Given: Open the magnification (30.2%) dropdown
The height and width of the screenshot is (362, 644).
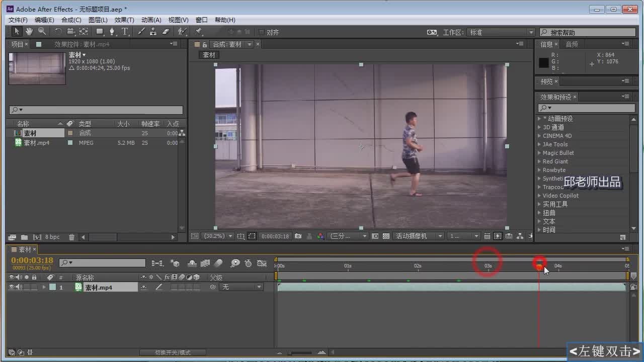Looking at the screenshot, I should [x=218, y=236].
